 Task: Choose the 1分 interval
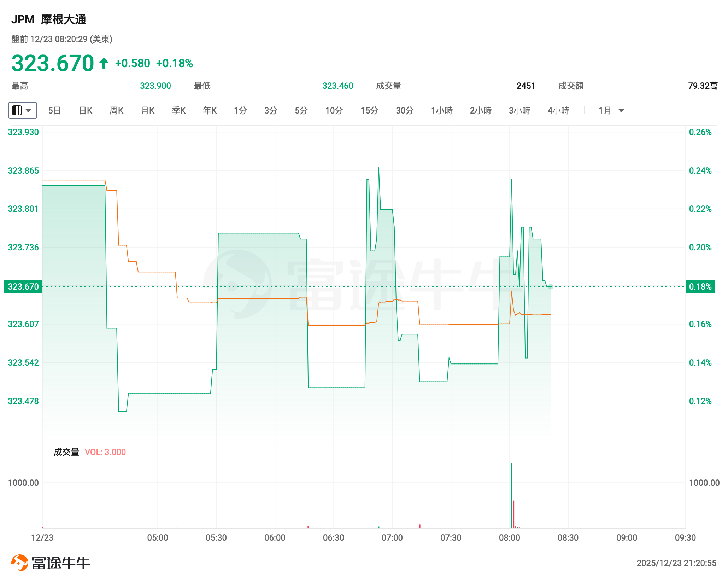pos(240,111)
